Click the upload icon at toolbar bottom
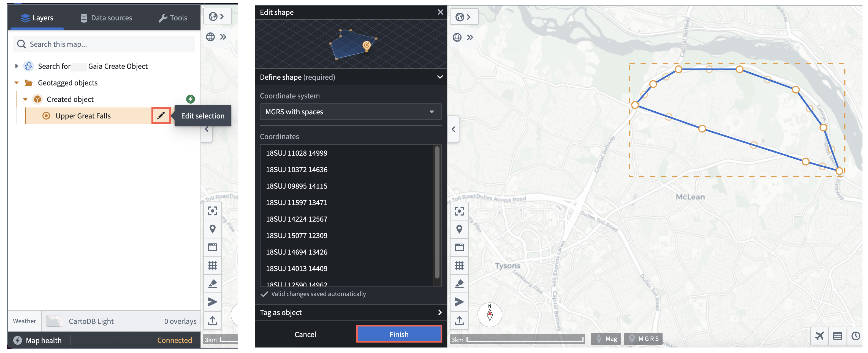The width and height of the screenshot is (868, 353). click(213, 320)
